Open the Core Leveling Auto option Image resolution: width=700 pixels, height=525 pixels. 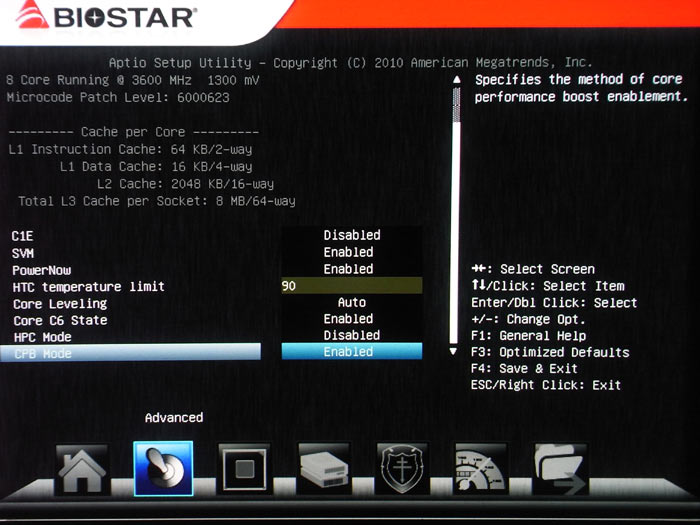352,302
